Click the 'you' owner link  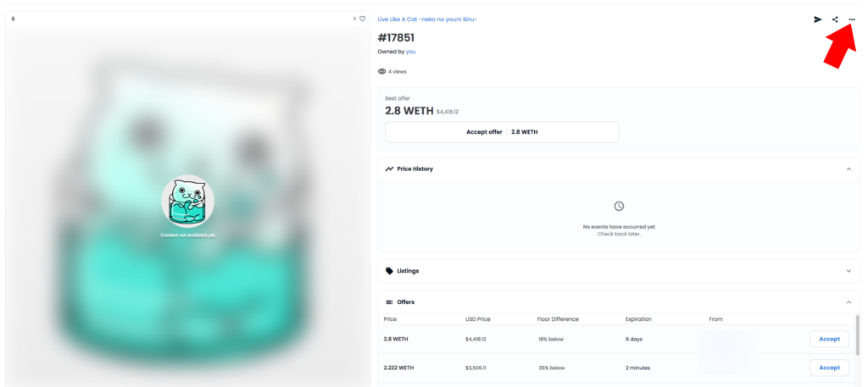tap(411, 52)
